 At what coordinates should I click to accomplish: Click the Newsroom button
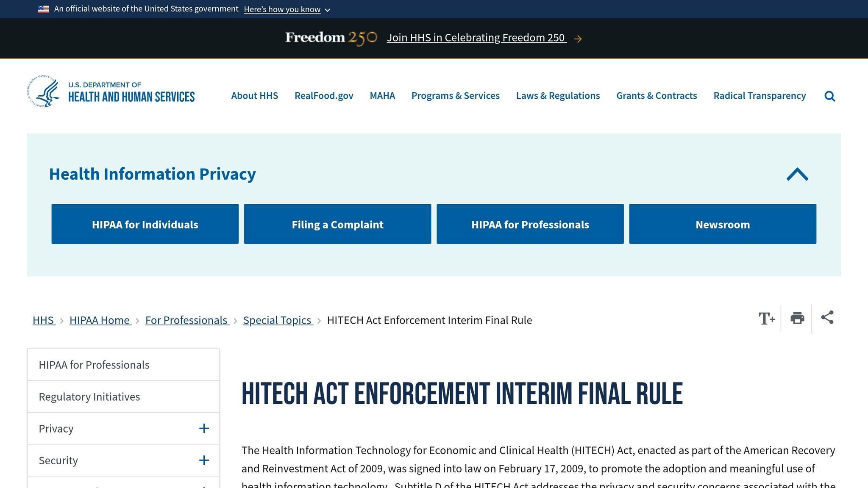point(723,224)
